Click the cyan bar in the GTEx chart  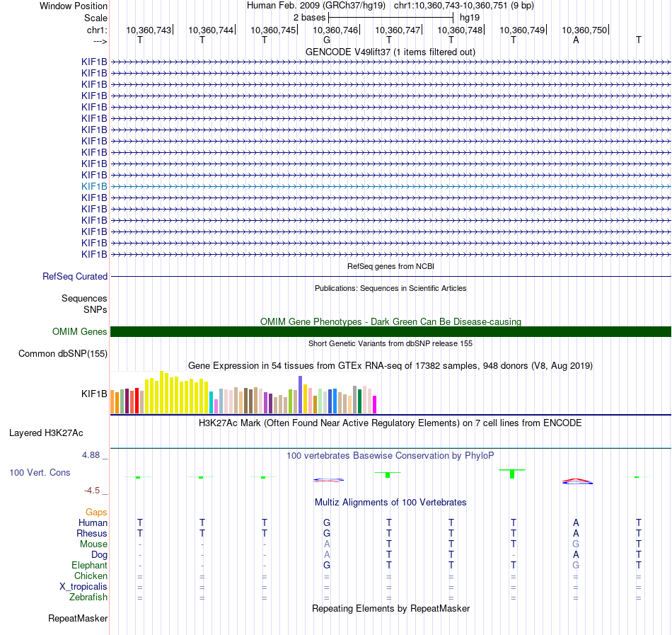pyautogui.click(x=211, y=402)
